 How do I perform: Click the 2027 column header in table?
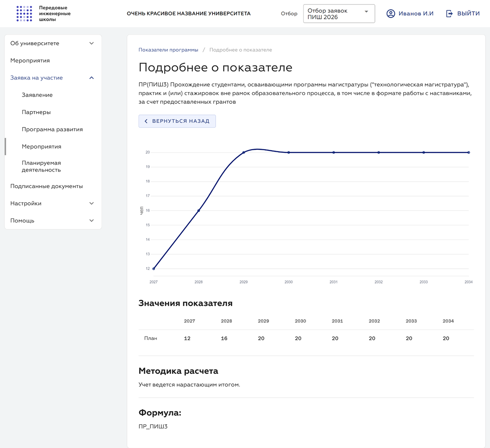[x=189, y=321]
